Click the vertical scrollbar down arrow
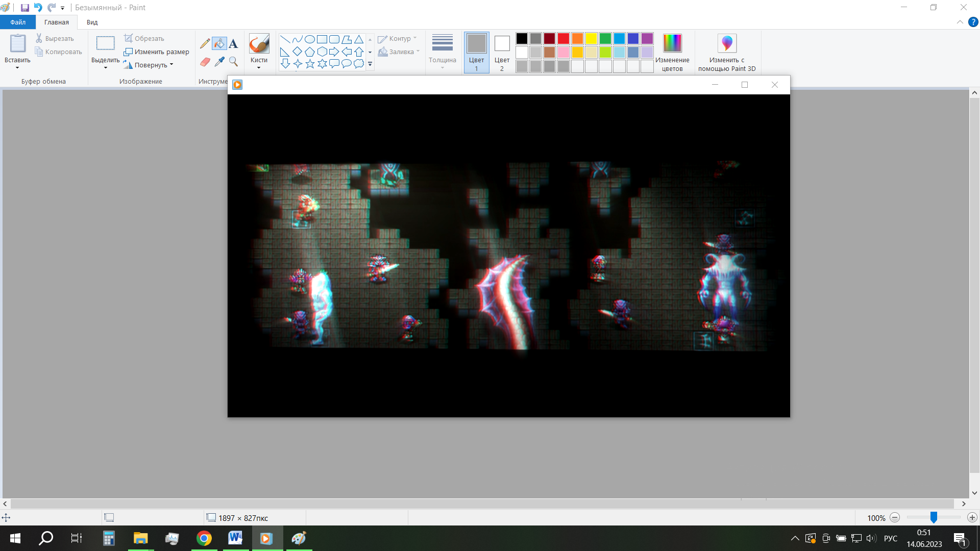The image size is (980, 551). [974, 493]
